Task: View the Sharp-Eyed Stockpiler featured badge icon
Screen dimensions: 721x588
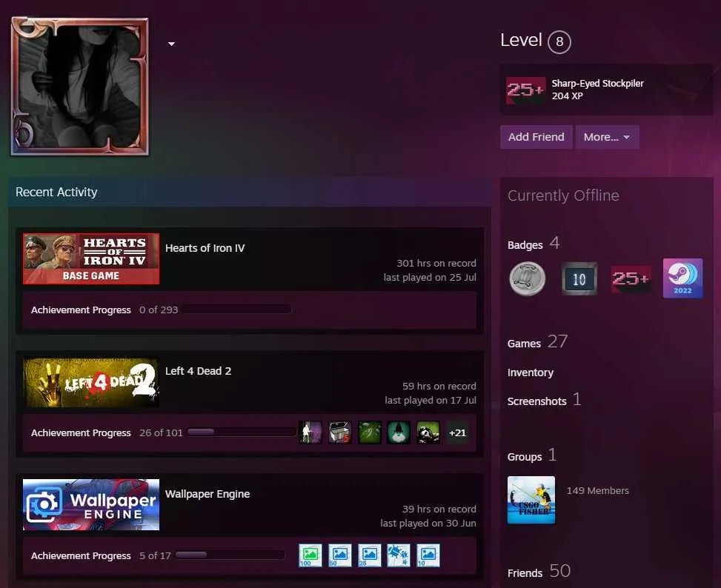Action: coord(526,90)
